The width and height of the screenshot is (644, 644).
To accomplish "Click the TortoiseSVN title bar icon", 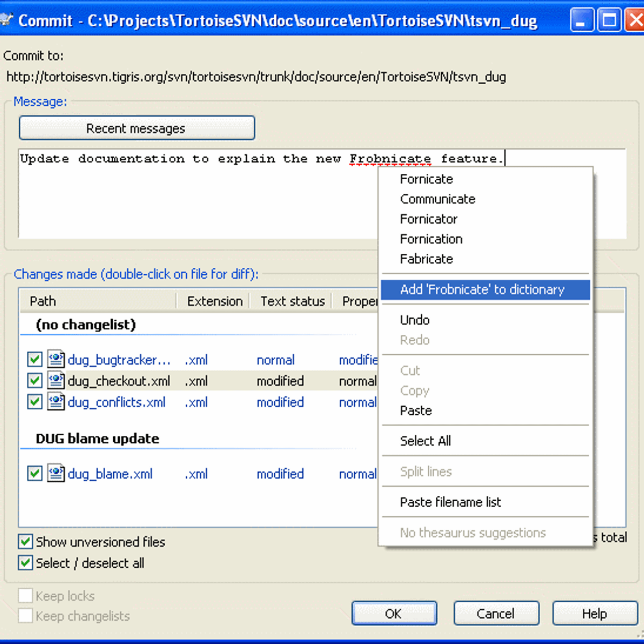I will coord(6,20).
